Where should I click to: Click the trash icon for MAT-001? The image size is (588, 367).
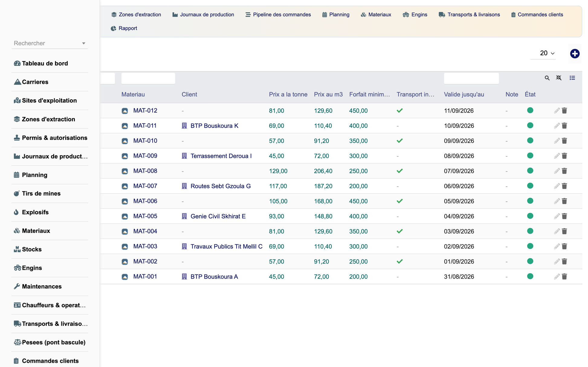564,277
